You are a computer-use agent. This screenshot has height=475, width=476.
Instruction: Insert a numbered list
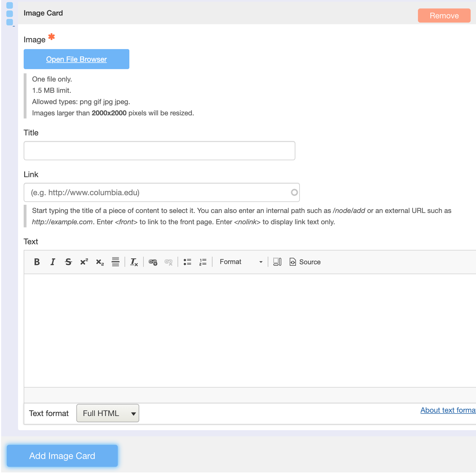[x=203, y=262]
